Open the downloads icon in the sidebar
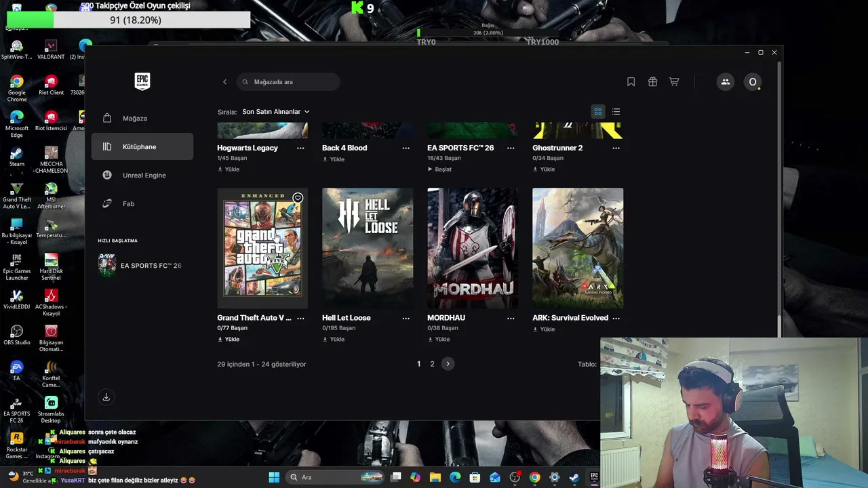Image resolution: width=868 pixels, height=488 pixels. coord(106,397)
